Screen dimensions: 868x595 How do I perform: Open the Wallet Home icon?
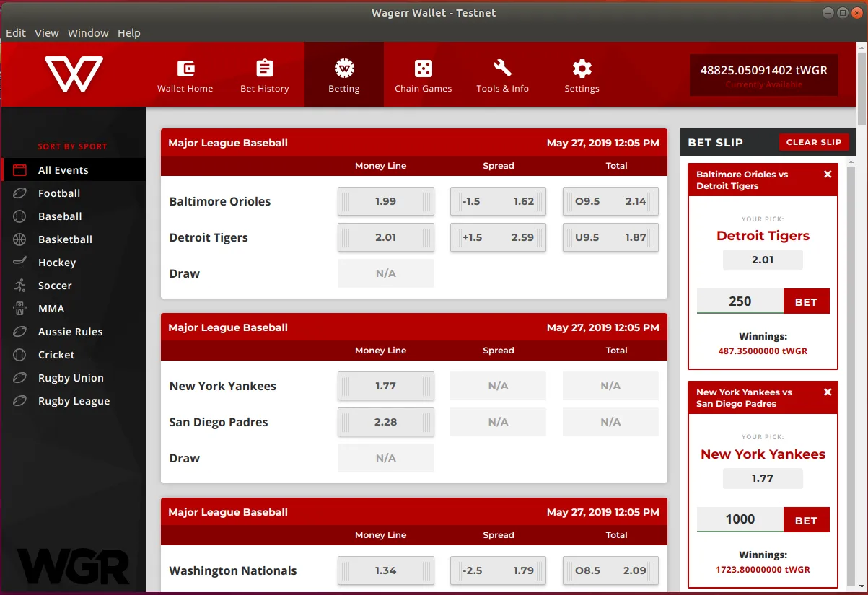tap(185, 69)
